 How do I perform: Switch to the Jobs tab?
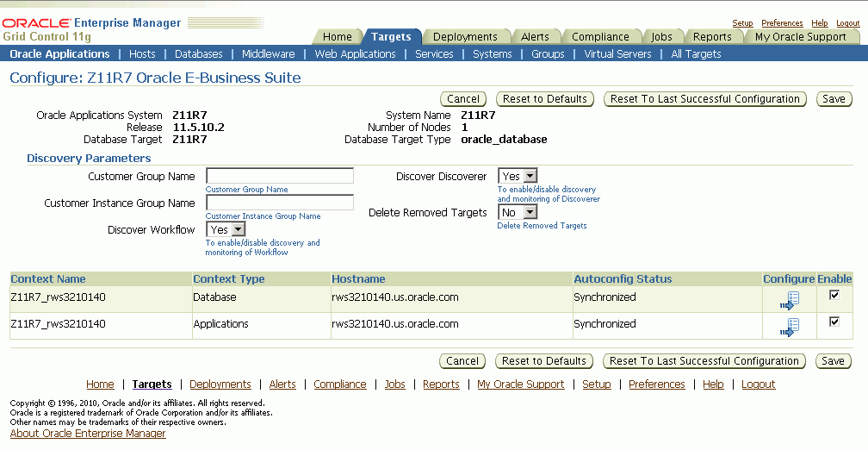click(661, 36)
